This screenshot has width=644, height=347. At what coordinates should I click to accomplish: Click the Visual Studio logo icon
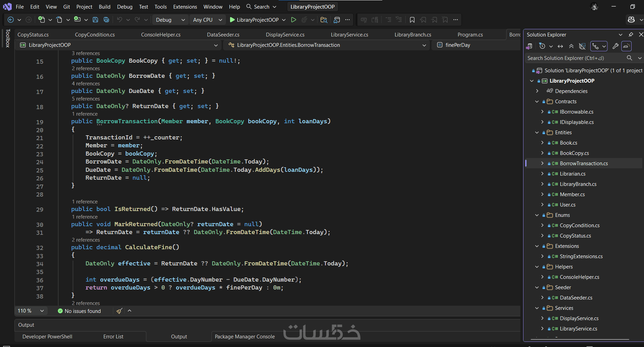7,7
